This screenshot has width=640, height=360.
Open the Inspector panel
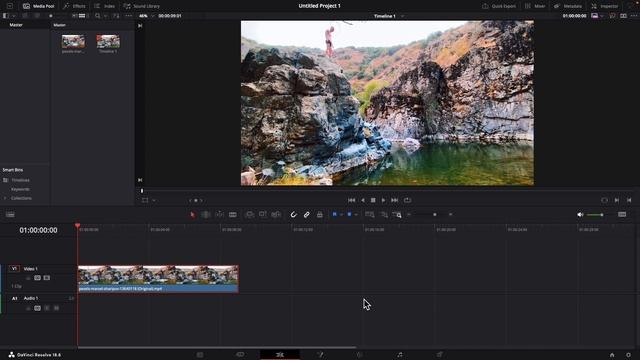click(604, 6)
